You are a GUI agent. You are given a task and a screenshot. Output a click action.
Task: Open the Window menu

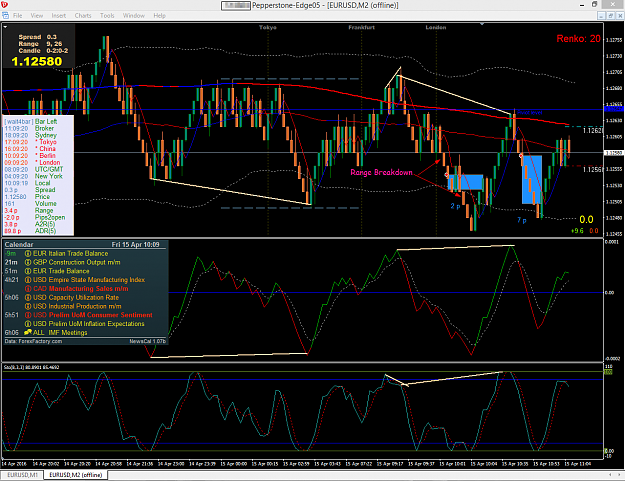(134, 16)
